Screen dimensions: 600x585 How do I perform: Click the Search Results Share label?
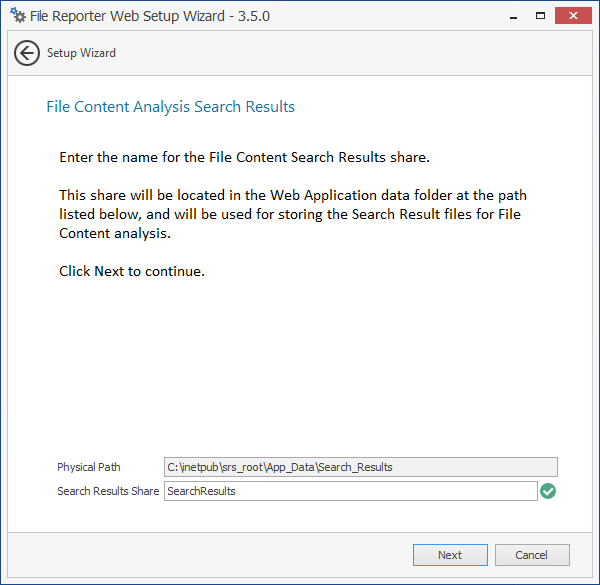click(108, 491)
